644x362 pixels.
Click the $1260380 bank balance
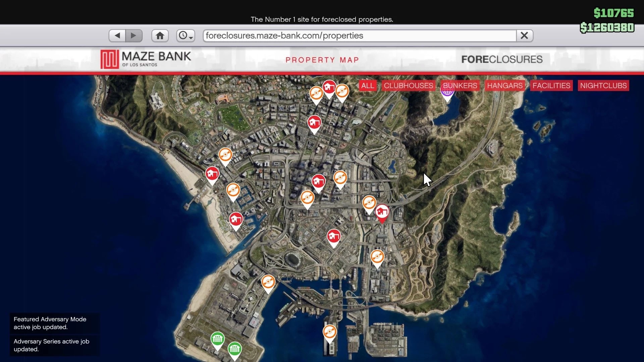(607, 27)
